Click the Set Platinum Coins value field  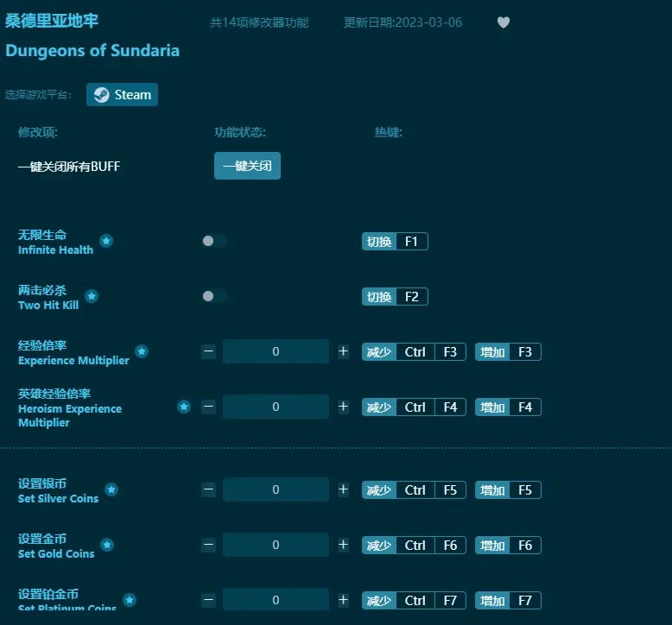point(276,600)
